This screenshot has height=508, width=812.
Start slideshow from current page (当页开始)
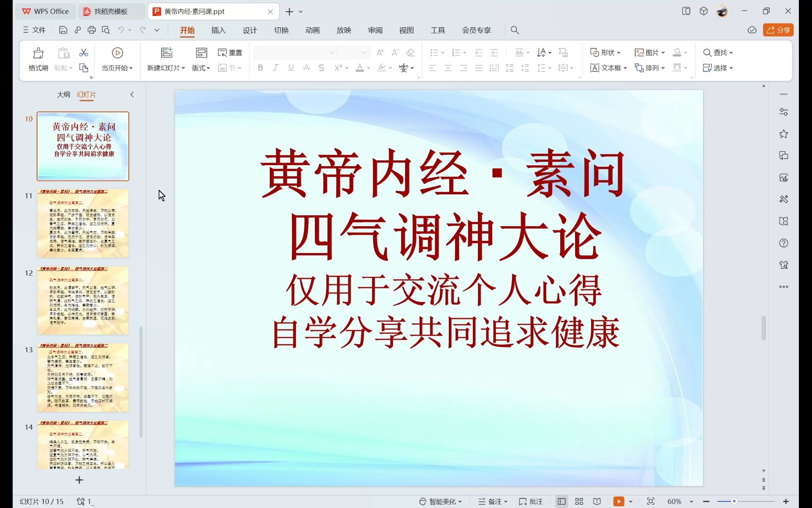tap(117, 59)
